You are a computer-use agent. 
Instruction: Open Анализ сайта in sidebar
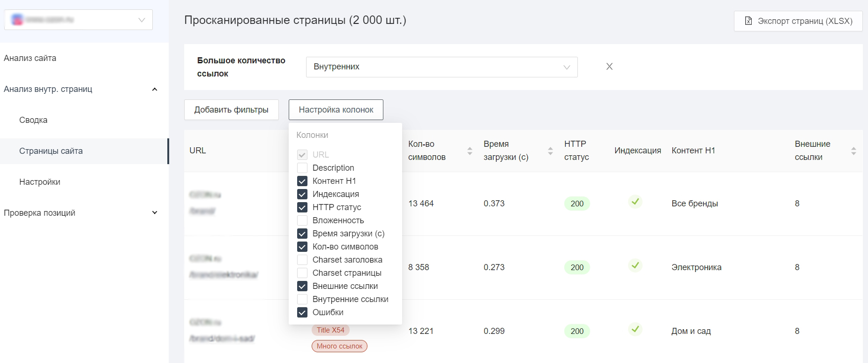click(x=30, y=58)
